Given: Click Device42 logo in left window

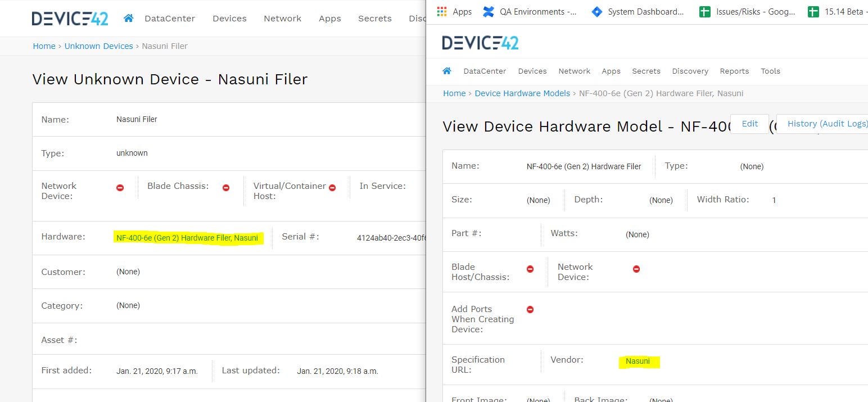Looking at the screenshot, I should tap(70, 19).
